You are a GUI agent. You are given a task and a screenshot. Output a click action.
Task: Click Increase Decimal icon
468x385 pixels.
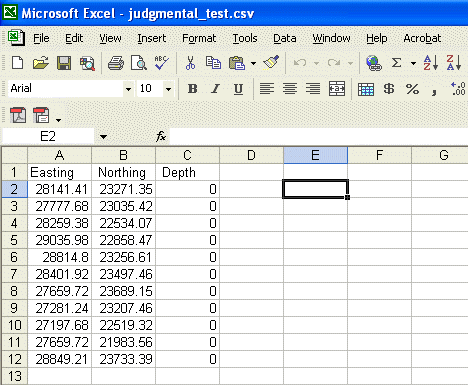(458, 89)
